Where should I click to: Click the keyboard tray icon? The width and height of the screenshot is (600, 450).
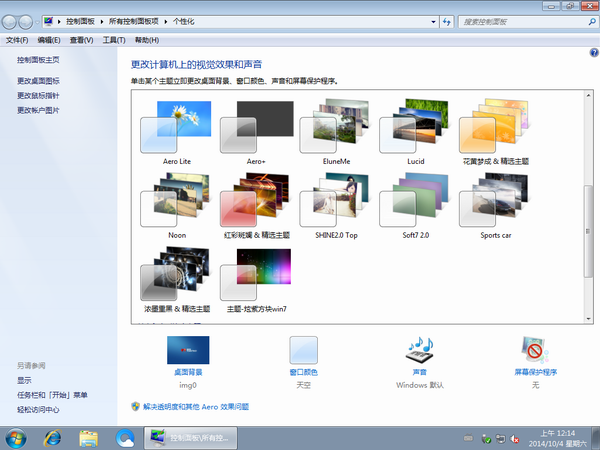coord(468,438)
